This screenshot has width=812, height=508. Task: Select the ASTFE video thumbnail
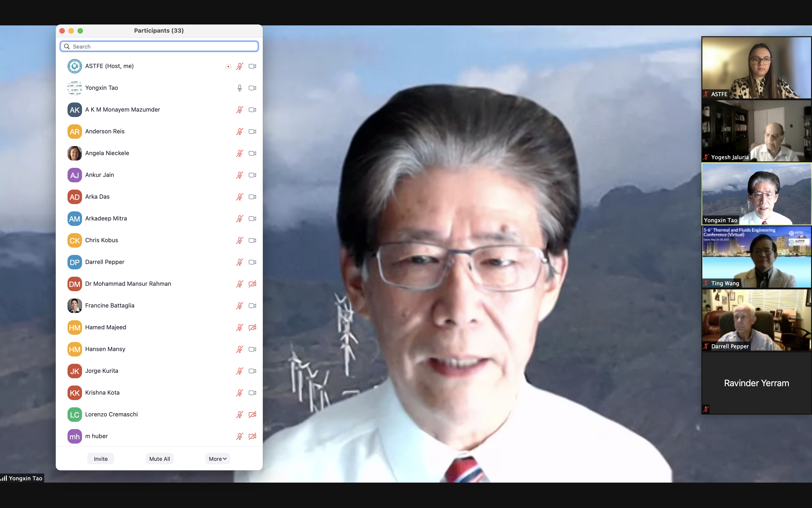click(x=757, y=68)
